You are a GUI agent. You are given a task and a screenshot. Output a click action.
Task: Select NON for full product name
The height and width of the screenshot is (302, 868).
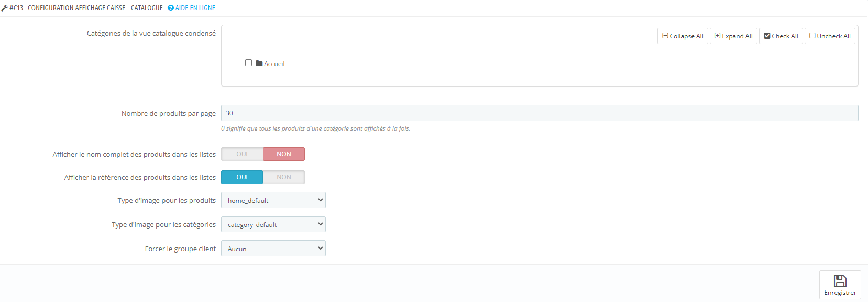coord(284,154)
